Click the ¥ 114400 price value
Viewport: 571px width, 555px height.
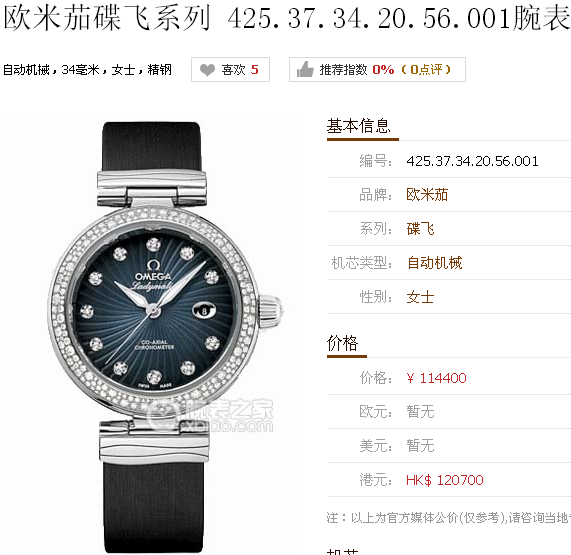[x=436, y=378]
